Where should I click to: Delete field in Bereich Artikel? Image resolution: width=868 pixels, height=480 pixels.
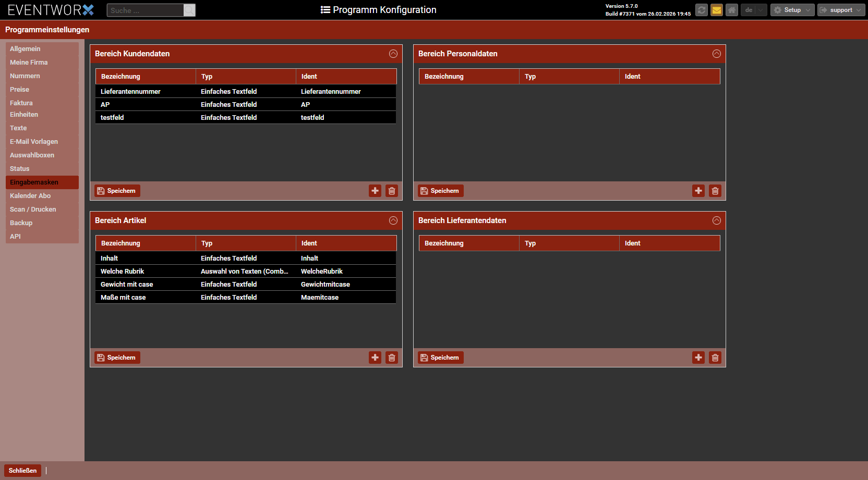(392, 358)
